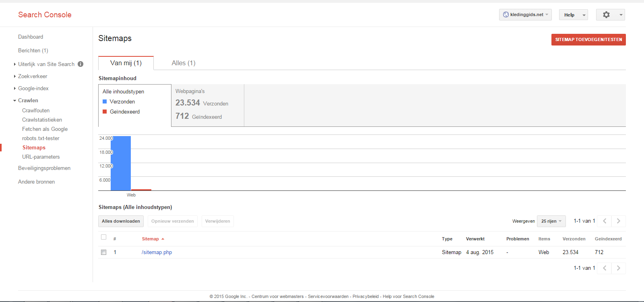Switch to the Alles (1) tab
The height and width of the screenshot is (302, 644).
(x=184, y=63)
